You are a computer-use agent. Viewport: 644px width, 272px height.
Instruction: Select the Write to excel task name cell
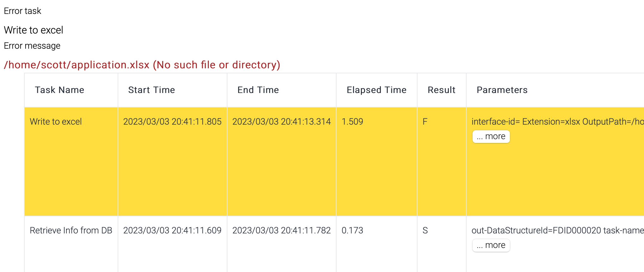click(56, 122)
